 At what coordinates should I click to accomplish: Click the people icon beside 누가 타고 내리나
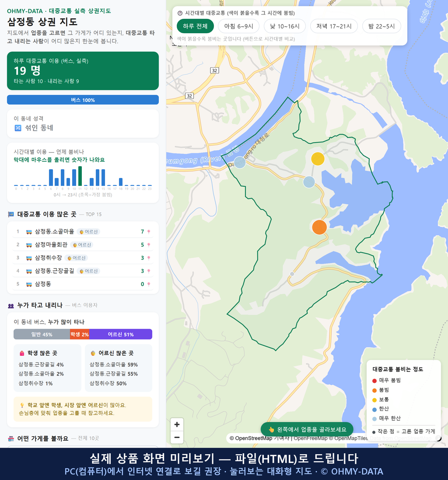pyautogui.click(x=11, y=306)
